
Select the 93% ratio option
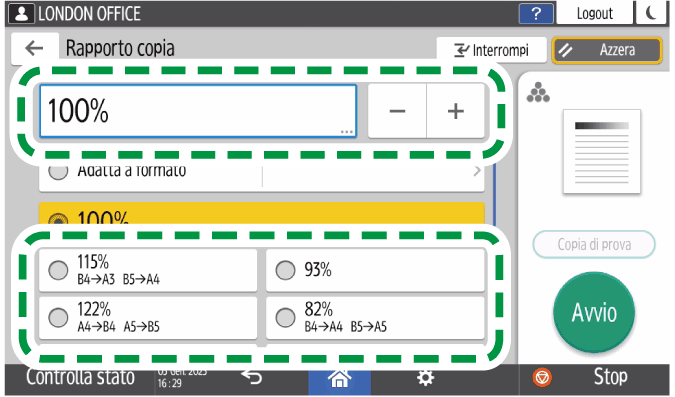point(375,270)
